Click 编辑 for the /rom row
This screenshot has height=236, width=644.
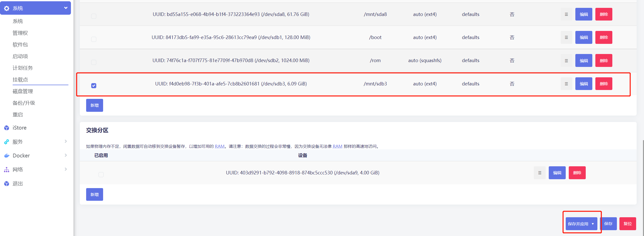tap(584, 60)
